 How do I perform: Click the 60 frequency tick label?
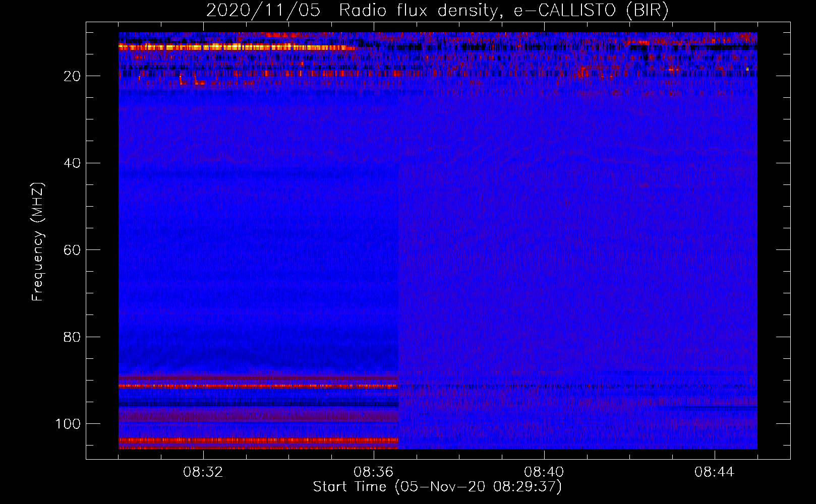click(73, 250)
